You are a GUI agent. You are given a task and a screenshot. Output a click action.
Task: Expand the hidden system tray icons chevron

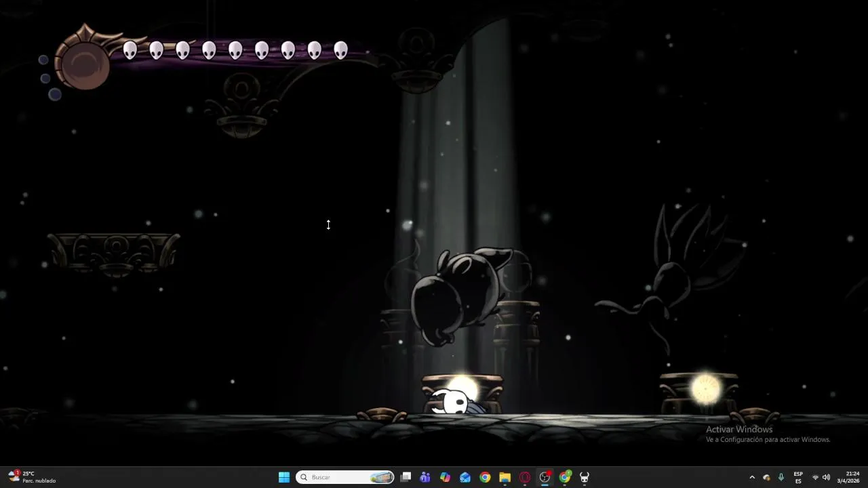(x=751, y=477)
